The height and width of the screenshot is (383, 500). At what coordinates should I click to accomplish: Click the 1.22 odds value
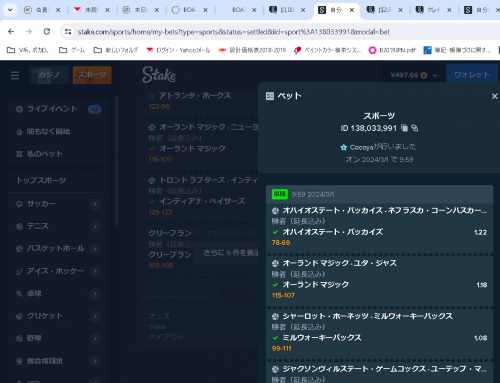tap(480, 232)
